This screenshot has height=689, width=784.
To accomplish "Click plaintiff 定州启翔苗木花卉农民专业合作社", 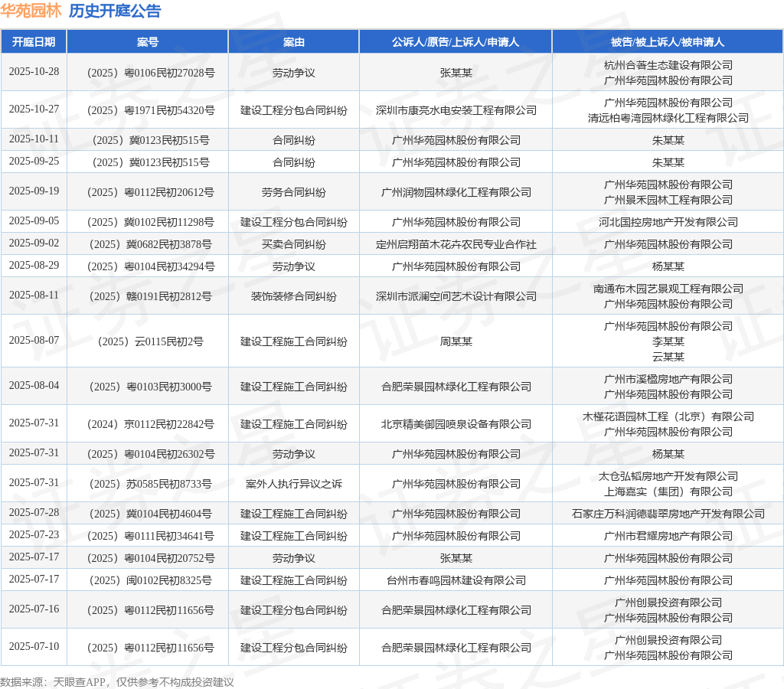I will point(456,244).
